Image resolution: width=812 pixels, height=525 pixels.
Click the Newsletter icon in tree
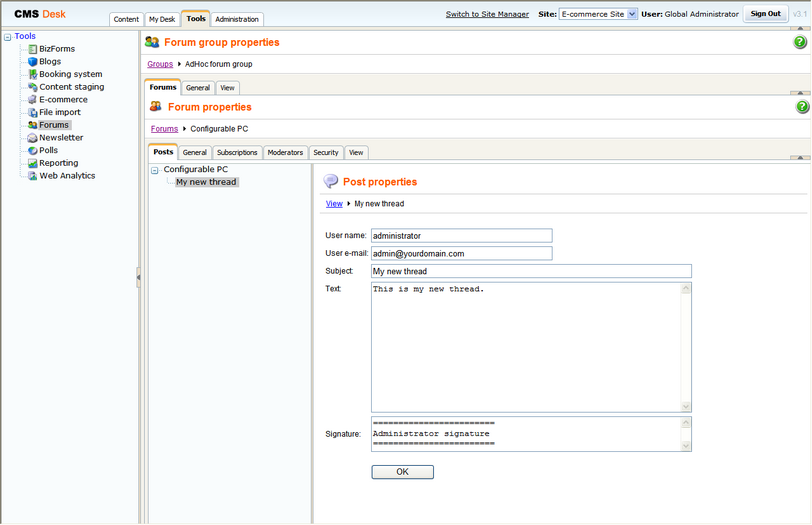tap(33, 138)
